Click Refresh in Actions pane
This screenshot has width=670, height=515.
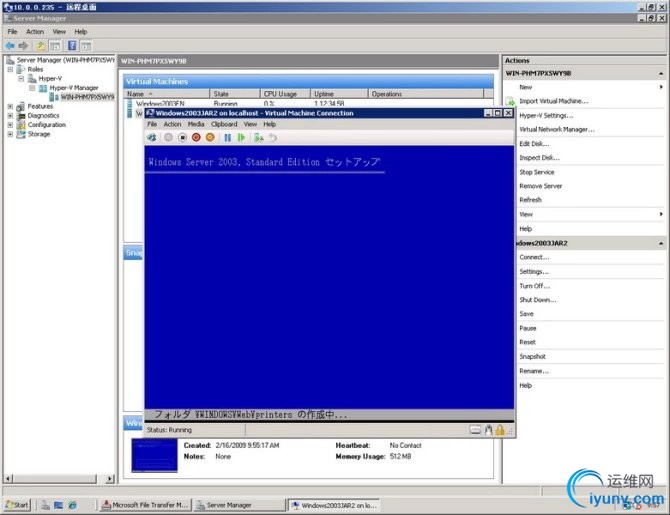pyautogui.click(x=530, y=200)
